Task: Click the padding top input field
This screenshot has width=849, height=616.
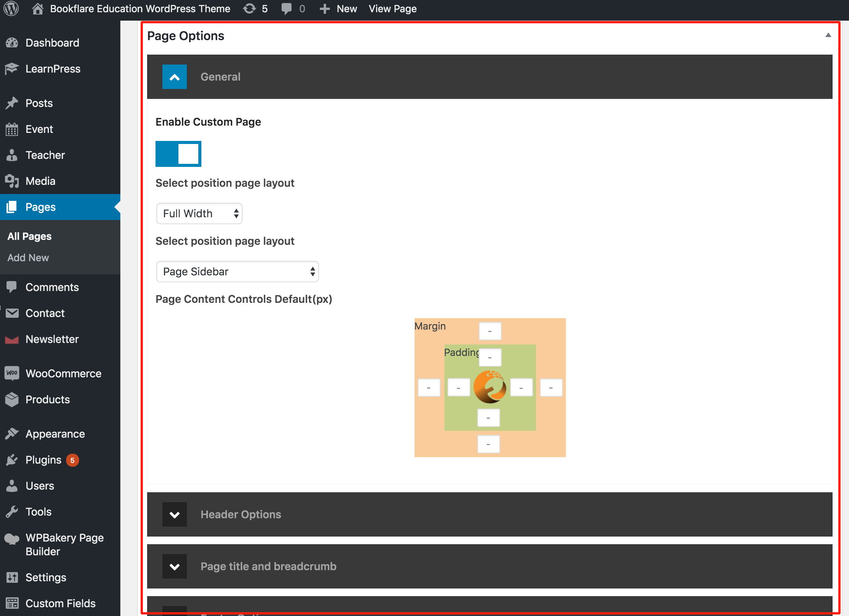Action: (x=490, y=357)
